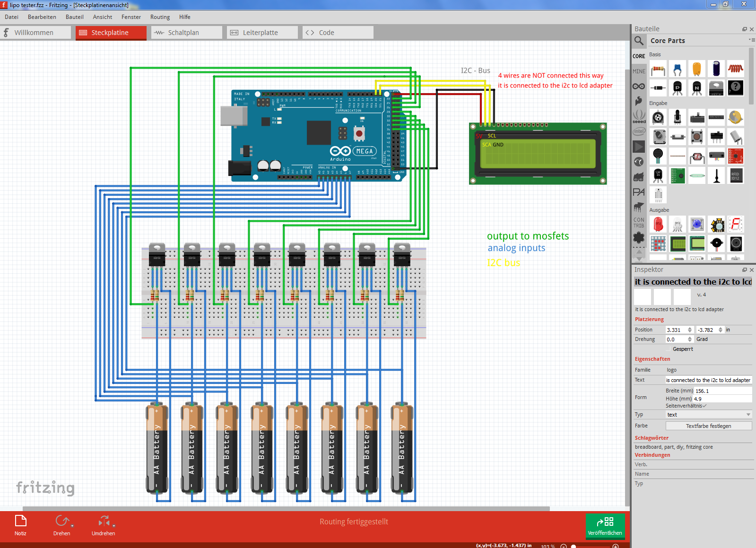Screen dimensions: 756x548
Task: Pick the red LED matrix part
Action: [658, 244]
